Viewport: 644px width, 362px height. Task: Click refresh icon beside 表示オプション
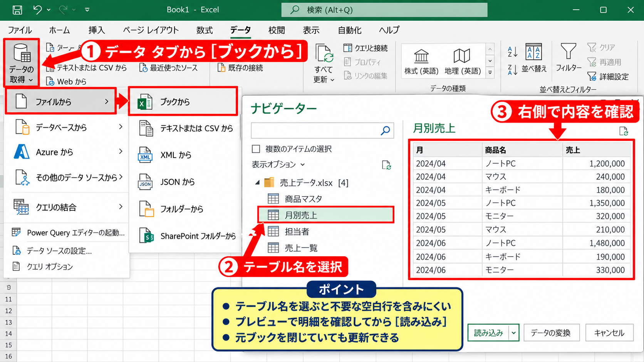tap(386, 165)
